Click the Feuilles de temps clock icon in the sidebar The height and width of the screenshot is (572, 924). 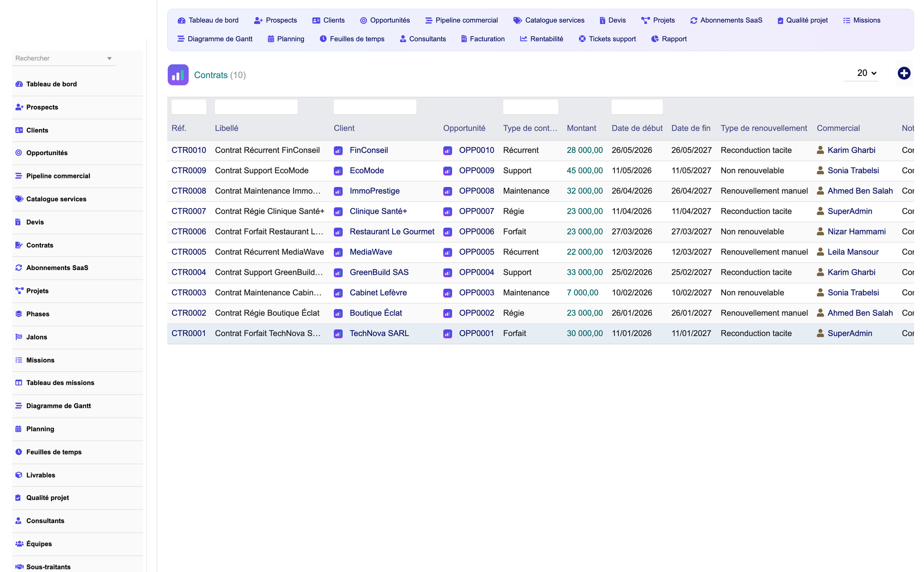coord(19,452)
